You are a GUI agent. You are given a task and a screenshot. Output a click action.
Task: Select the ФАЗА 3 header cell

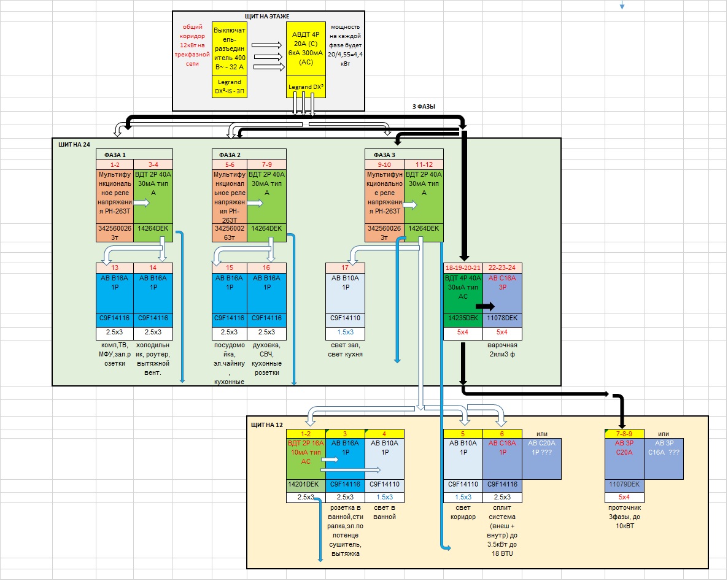[x=383, y=154]
